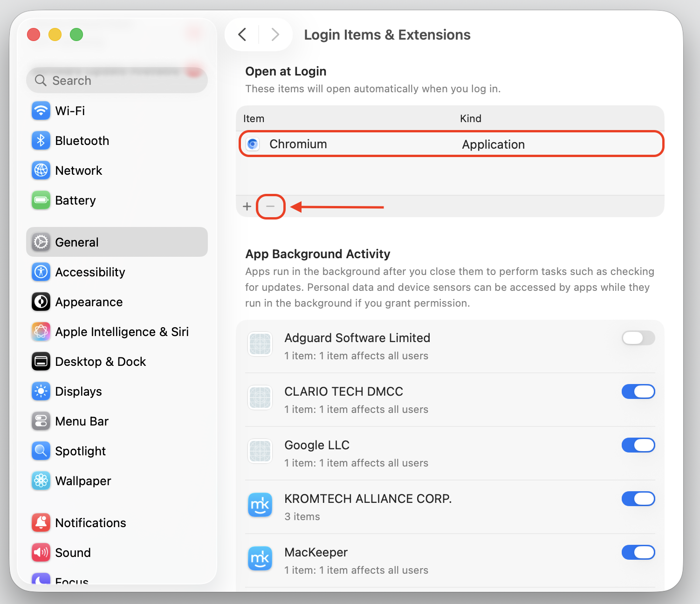Click the Chromium app icon

[x=253, y=144]
